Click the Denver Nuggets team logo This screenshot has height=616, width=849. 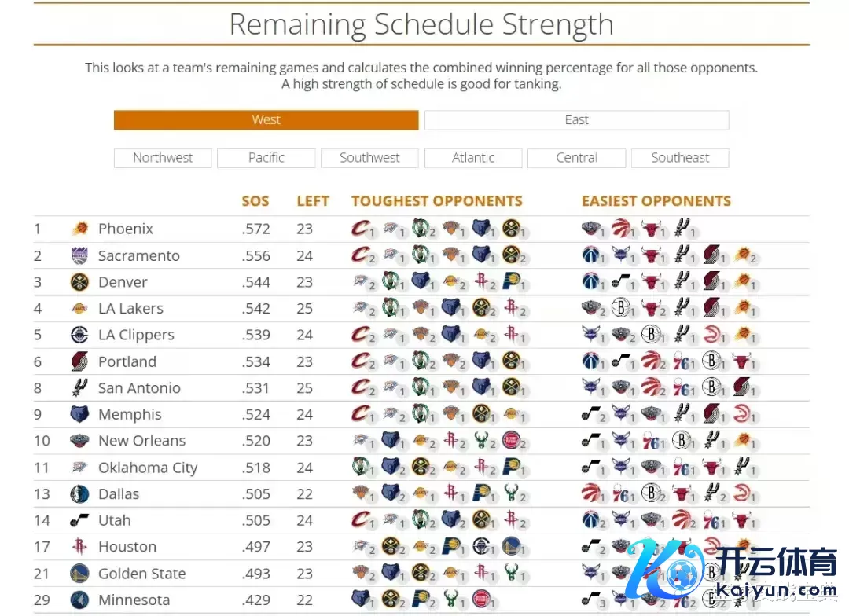(x=80, y=282)
